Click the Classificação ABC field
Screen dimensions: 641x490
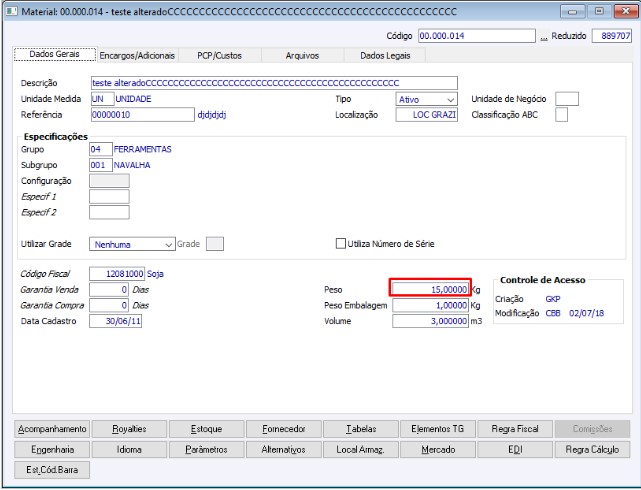pyautogui.click(x=561, y=115)
